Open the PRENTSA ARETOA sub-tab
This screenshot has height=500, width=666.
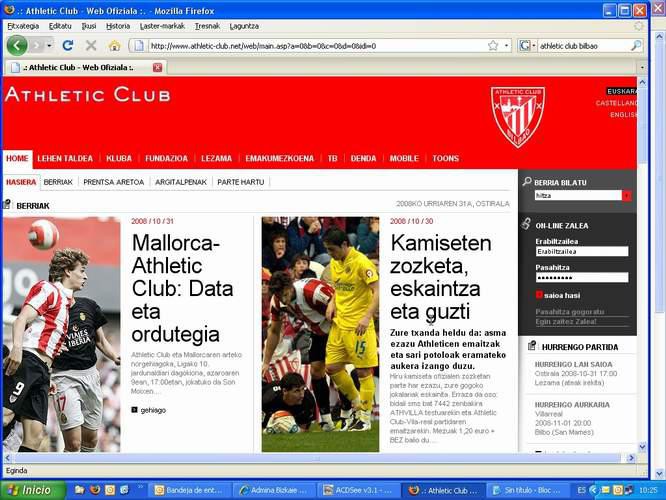[113, 182]
